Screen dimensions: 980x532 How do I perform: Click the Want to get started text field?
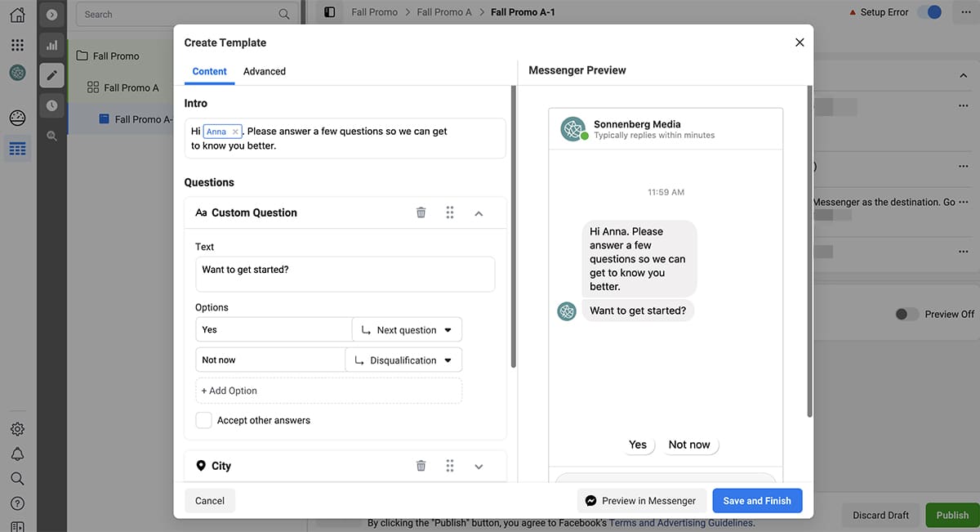(345, 274)
